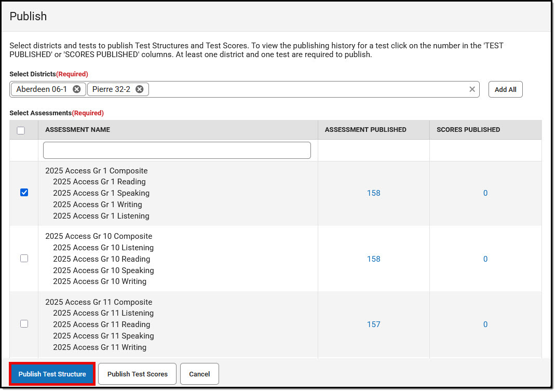The image size is (556, 392).
Task: Open the 157 published link for Gr 11
Action: click(373, 323)
